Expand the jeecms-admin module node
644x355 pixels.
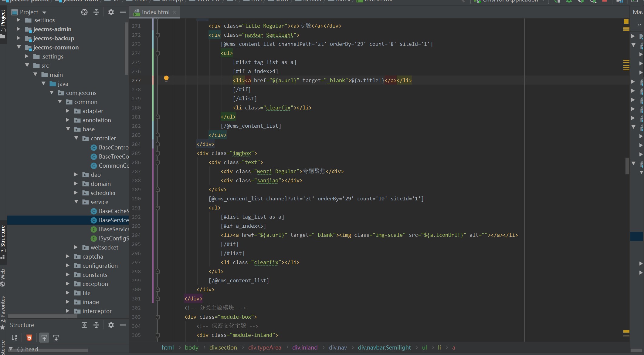19,29
